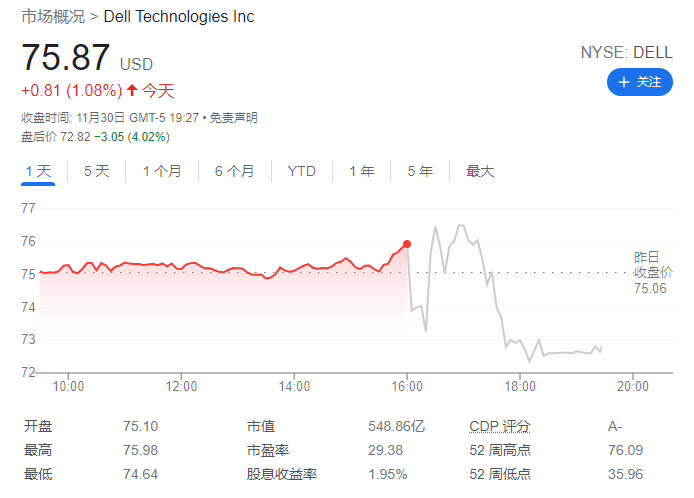The width and height of the screenshot is (694, 498).
Task: Open the 1 个月 chart range
Action: point(162,171)
